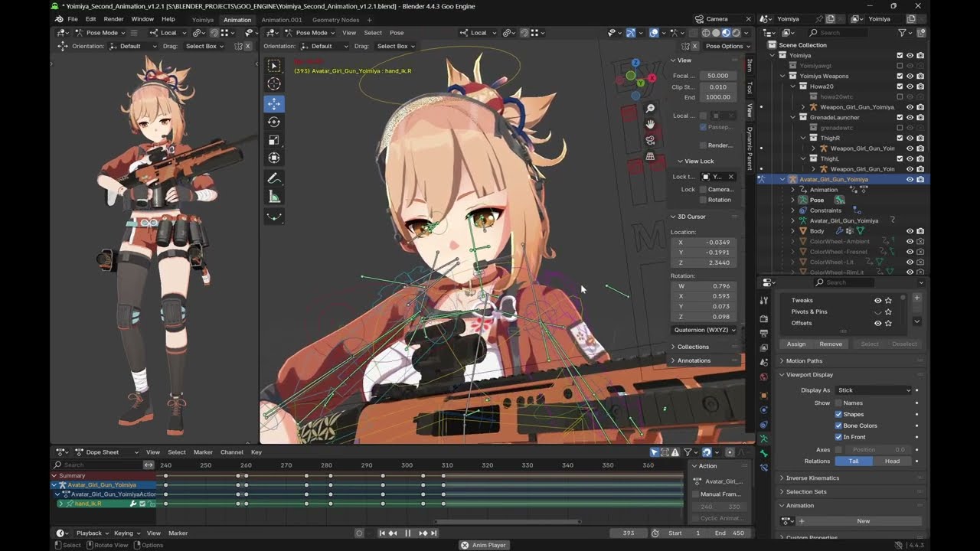This screenshot has height=551, width=980.
Task: Click the Focal Length field 50.000
Action: (717, 76)
